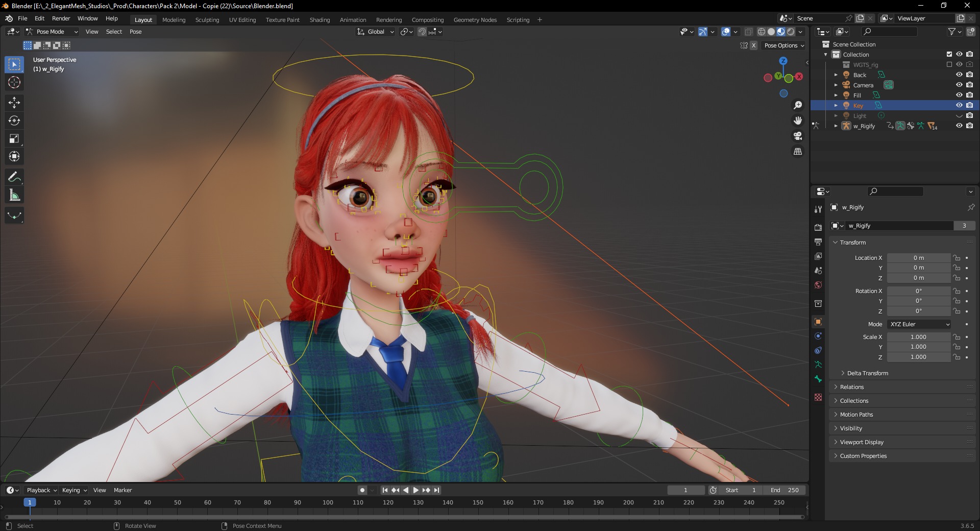Activate the Move tool

14,103
